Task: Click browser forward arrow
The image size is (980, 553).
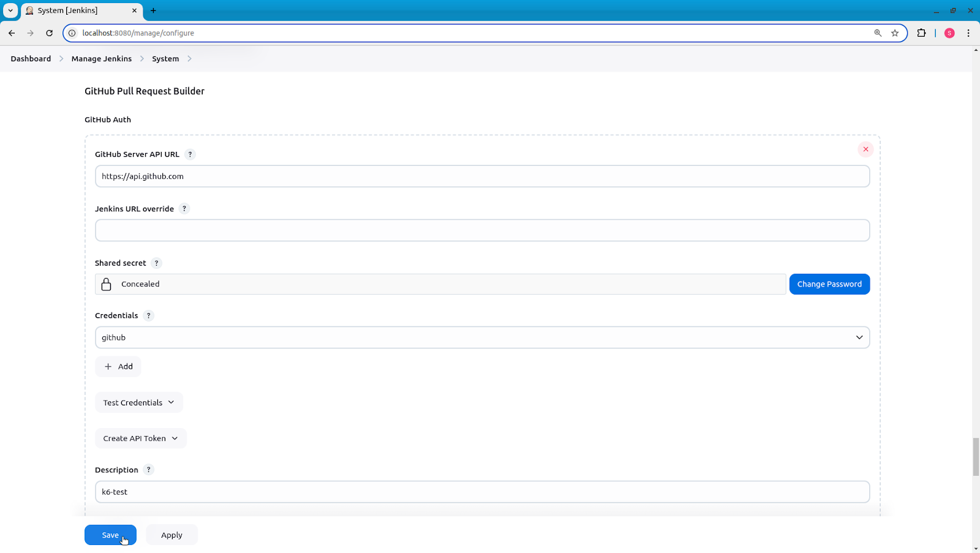Action: point(31,33)
